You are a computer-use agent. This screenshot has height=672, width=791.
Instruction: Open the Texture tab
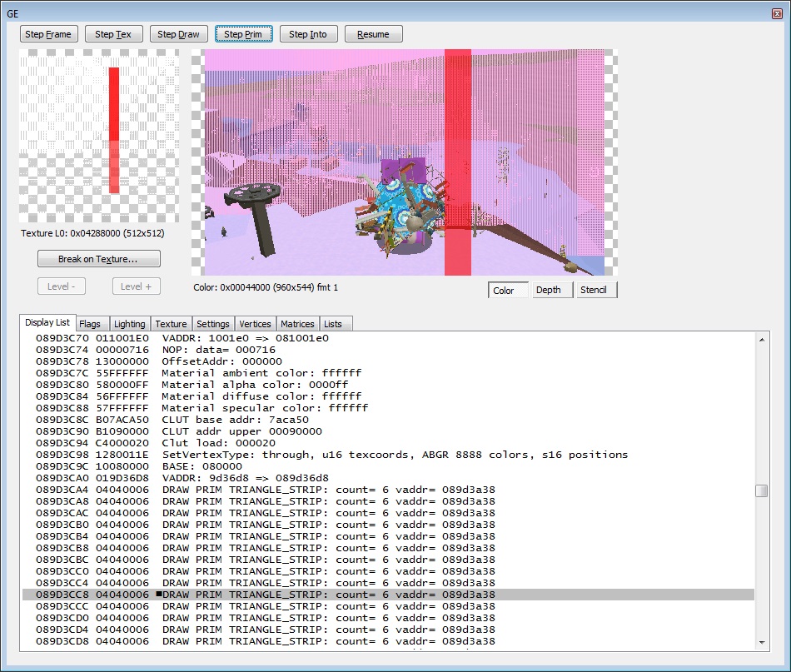pos(171,324)
